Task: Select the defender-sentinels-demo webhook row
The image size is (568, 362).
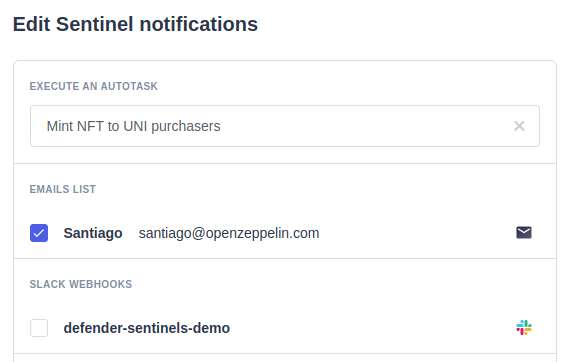Action: point(285,328)
